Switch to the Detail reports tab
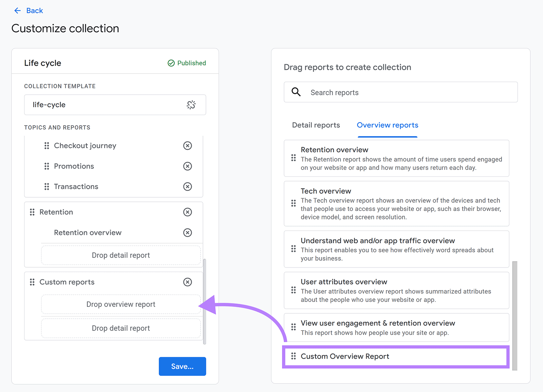543x392 pixels. click(x=316, y=125)
